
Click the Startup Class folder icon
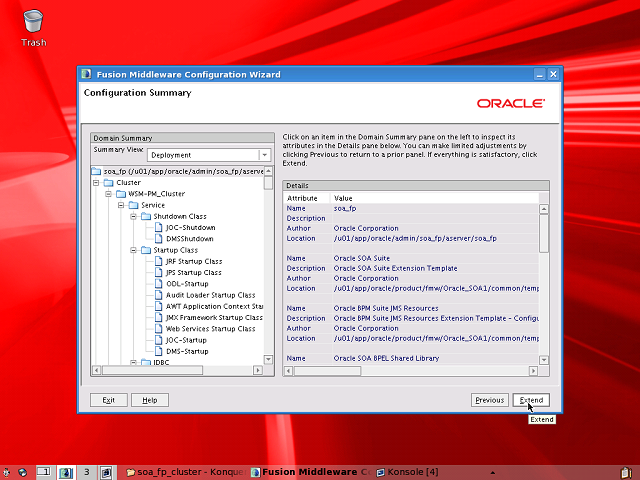click(x=146, y=250)
